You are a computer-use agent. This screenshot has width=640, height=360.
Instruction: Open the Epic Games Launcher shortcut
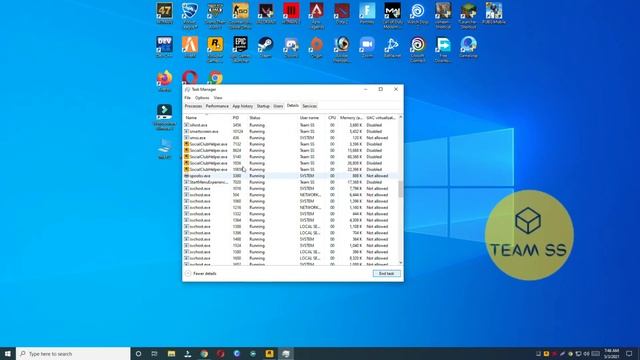(x=240, y=49)
